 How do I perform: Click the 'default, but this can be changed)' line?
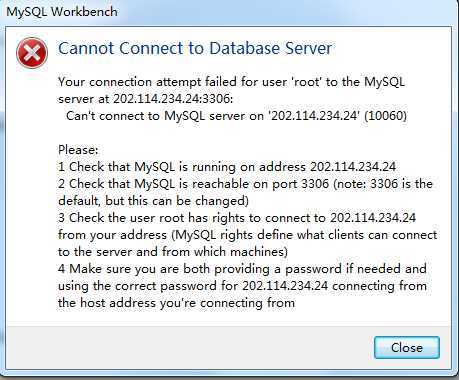tap(153, 201)
